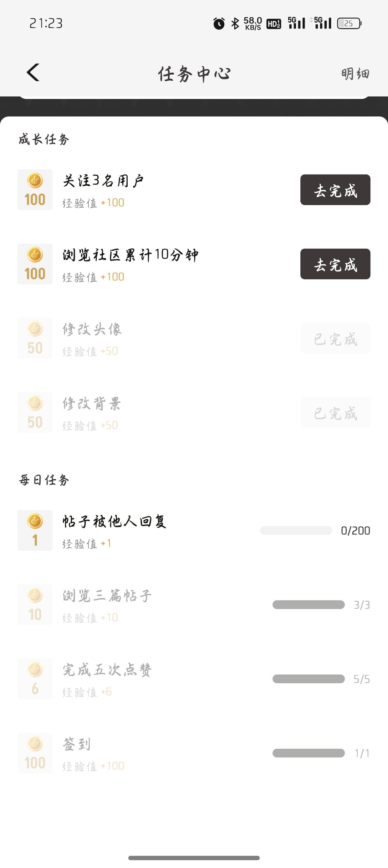Tap 去完成 for 关注3名用户 task
The image size is (388, 868).
click(335, 190)
